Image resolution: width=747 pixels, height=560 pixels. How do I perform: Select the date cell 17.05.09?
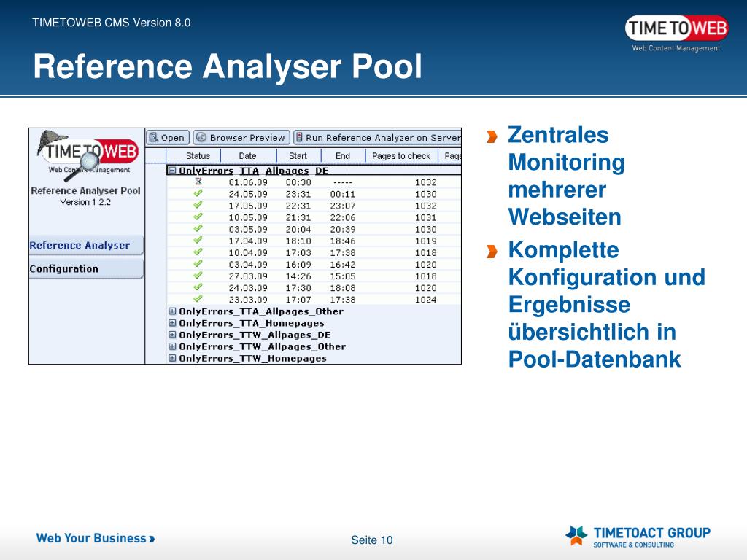248,206
